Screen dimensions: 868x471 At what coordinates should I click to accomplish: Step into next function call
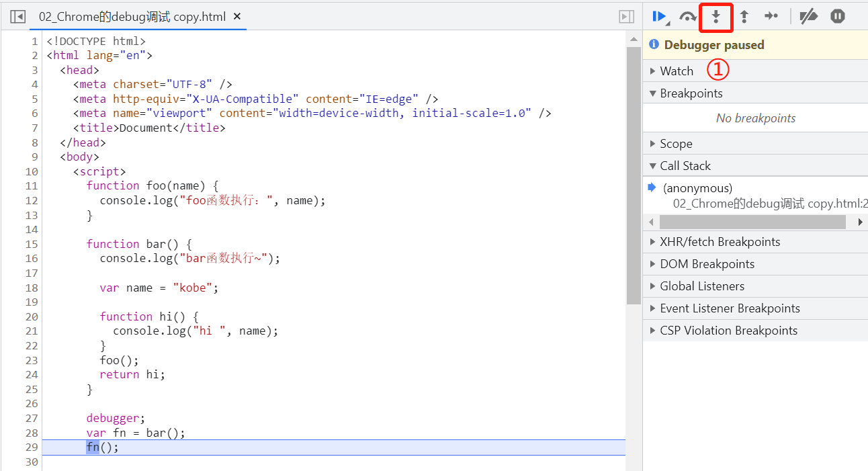716,17
